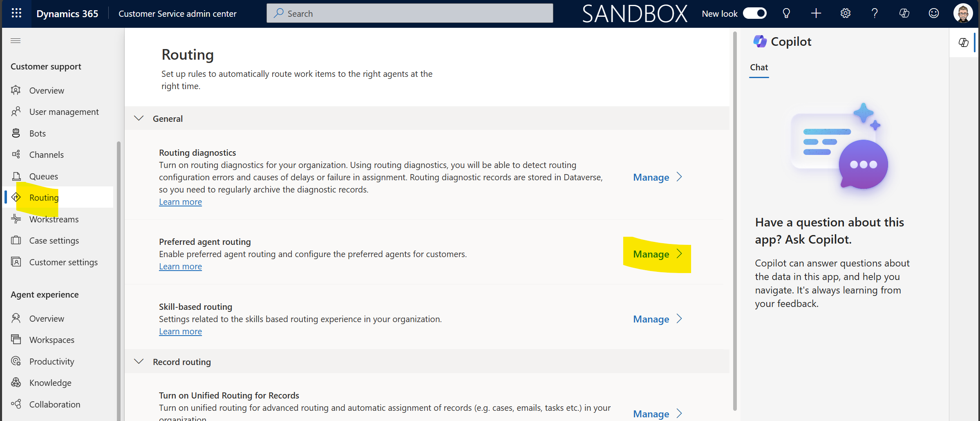Click the Copilot side pane icon

(x=963, y=43)
